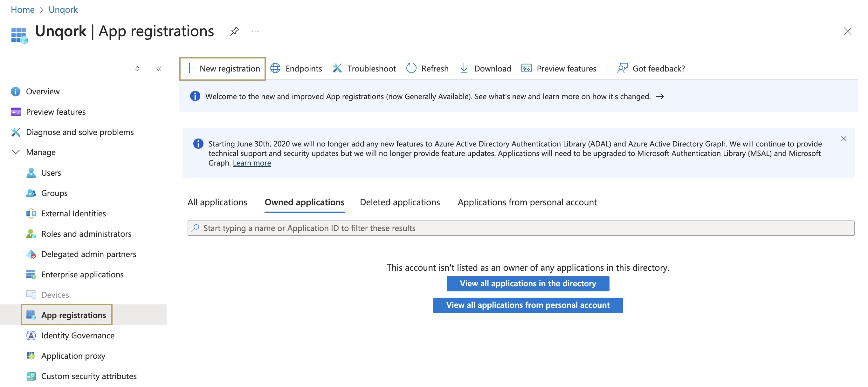The height and width of the screenshot is (387, 868).
Task: Click the New registration plus icon
Action: [x=189, y=68]
